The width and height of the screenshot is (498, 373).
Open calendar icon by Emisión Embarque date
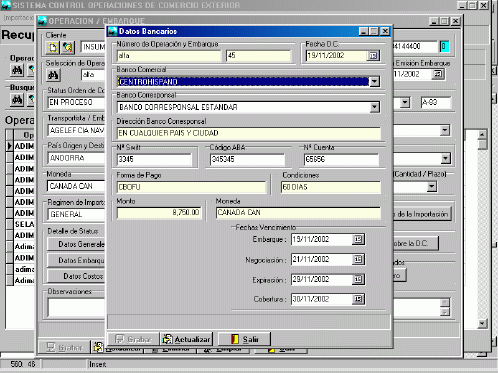point(438,74)
